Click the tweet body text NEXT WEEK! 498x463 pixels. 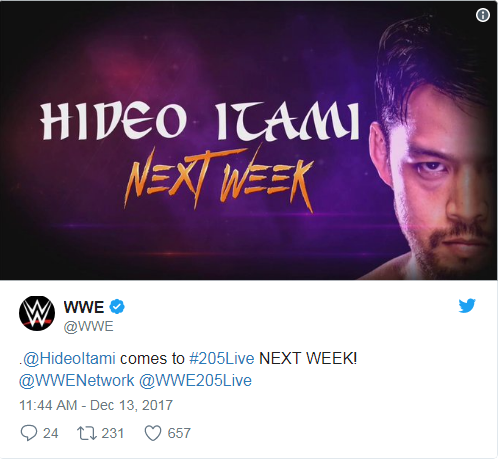tap(308, 359)
